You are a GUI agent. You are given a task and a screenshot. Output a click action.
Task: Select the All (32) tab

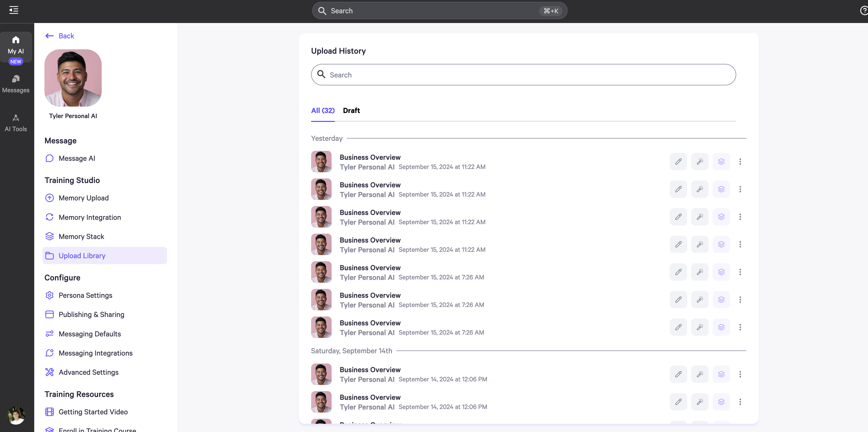(322, 110)
